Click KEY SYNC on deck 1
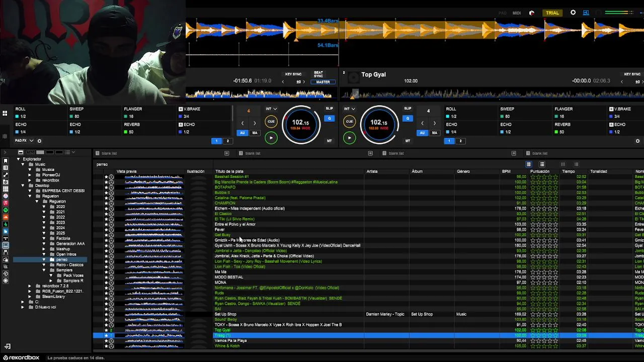This screenshot has height=362, width=644. [x=293, y=74]
